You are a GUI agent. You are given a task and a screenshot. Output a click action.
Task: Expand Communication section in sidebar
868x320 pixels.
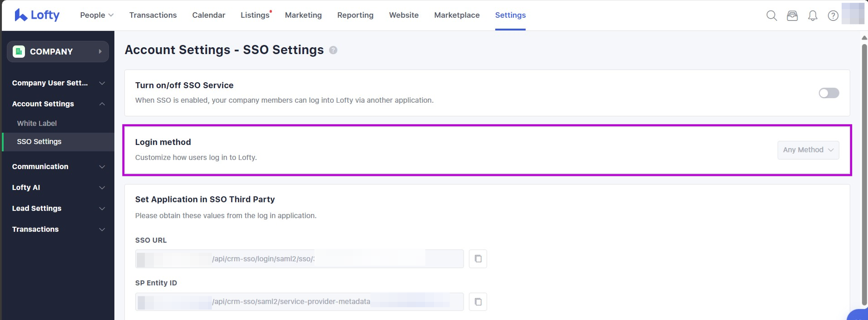(58, 167)
